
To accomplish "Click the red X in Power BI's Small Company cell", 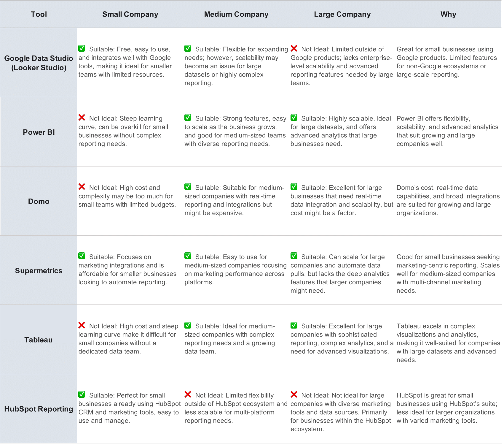I will tap(82, 118).
